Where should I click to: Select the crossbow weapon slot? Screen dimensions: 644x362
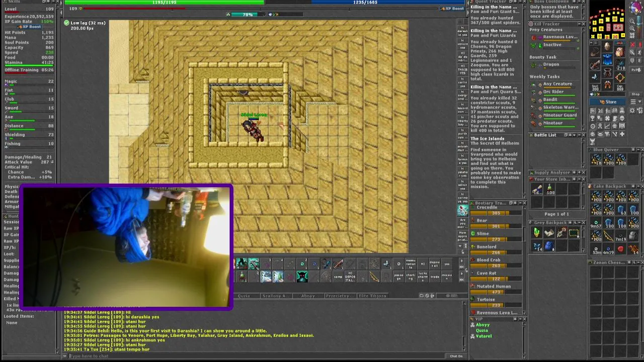(x=595, y=63)
